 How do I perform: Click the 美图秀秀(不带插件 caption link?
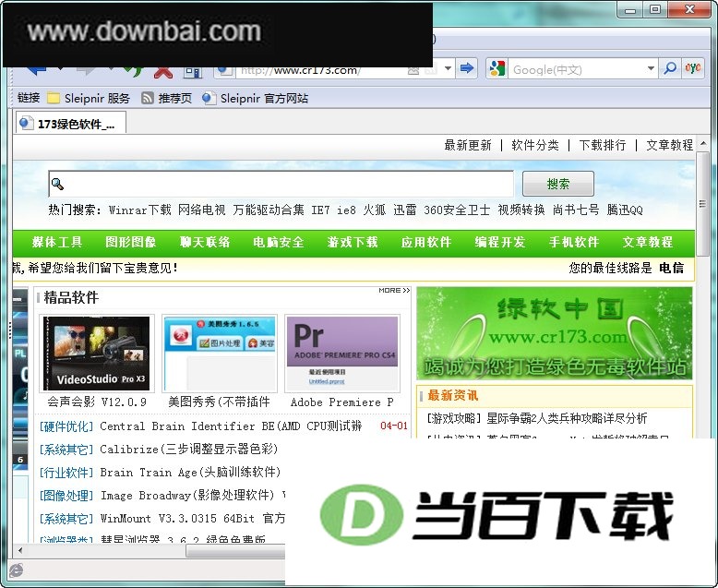[x=220, y=402]
